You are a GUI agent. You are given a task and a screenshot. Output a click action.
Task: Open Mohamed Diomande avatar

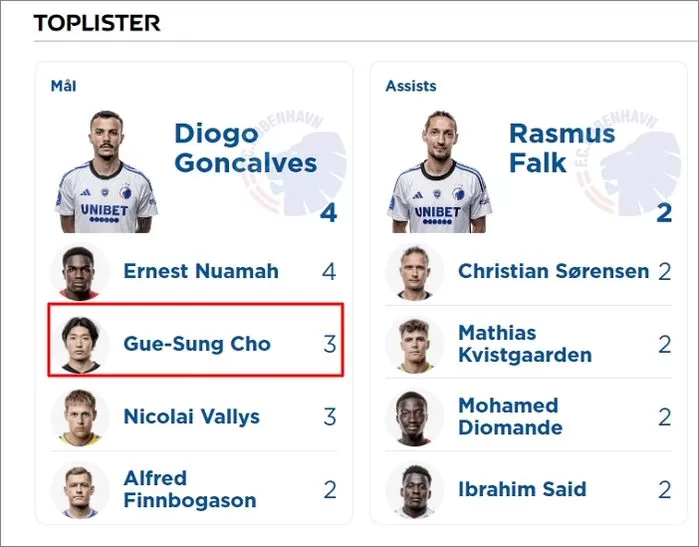[415, 417]
